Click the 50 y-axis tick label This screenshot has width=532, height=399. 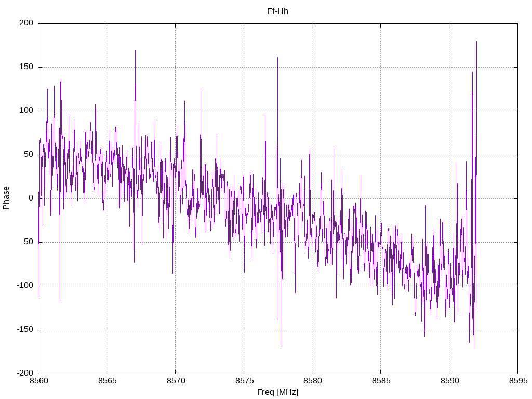pos(29,154)
